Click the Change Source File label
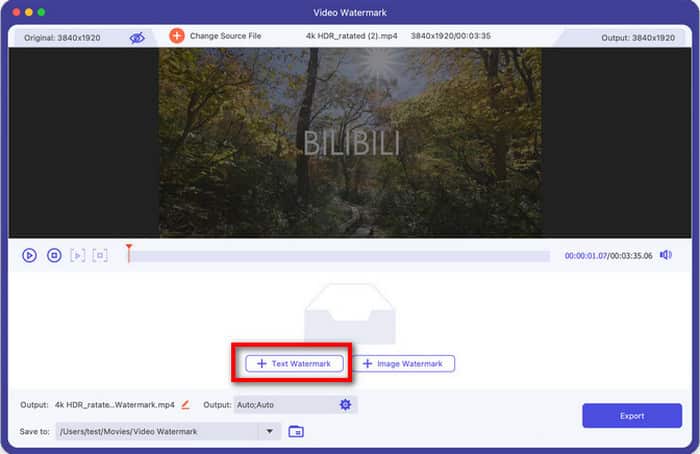Viewport: 700px width, 454px height. 225,36
